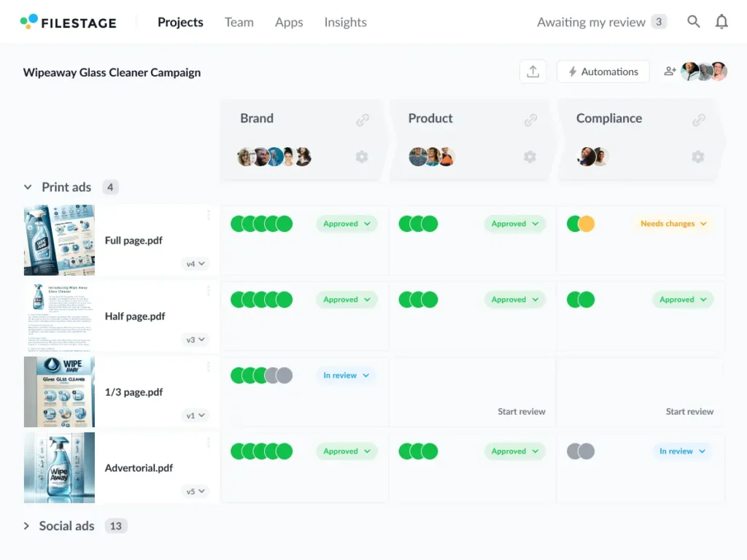Open In review status for 1/3 page.pdf
Screen dimensions: 747x560
pyautogui.click(x=347, y=376)
